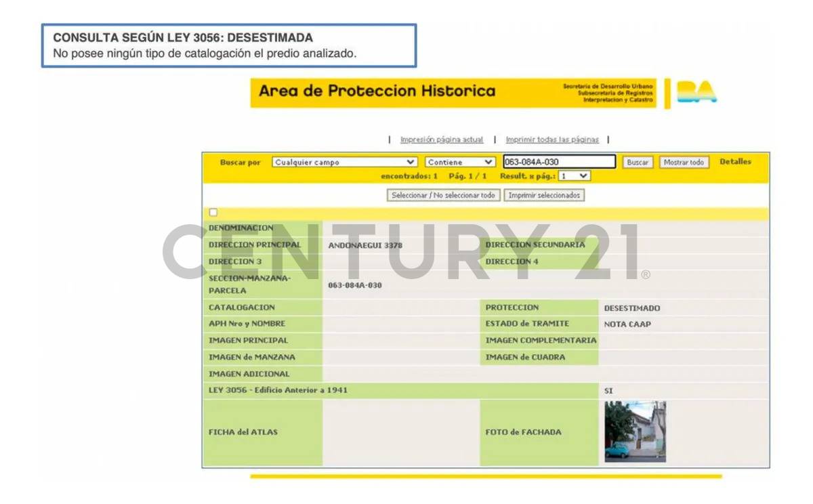Open the Detalles view link
This screenshot has width=813, height=504.
tap(735, 162)
